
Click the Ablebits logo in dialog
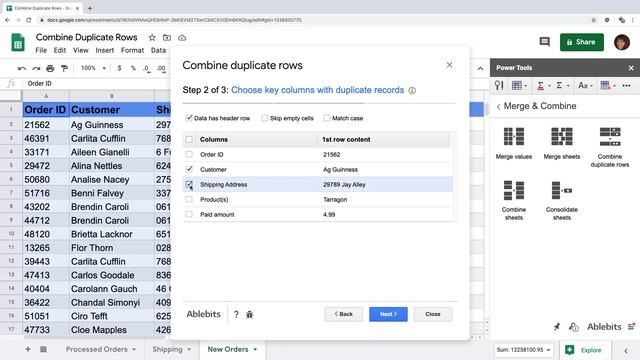coord(203,314)
